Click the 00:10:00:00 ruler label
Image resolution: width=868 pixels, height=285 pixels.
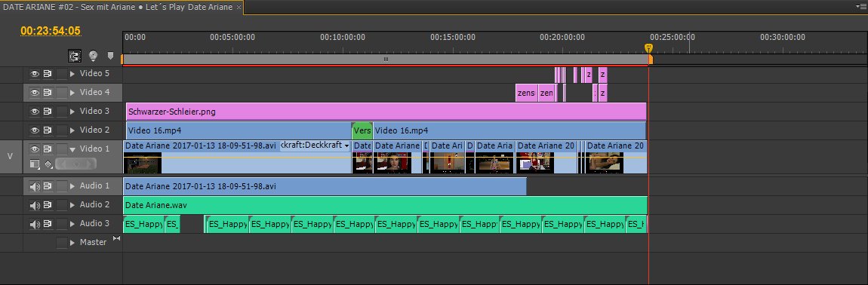[x=342, y=37]
